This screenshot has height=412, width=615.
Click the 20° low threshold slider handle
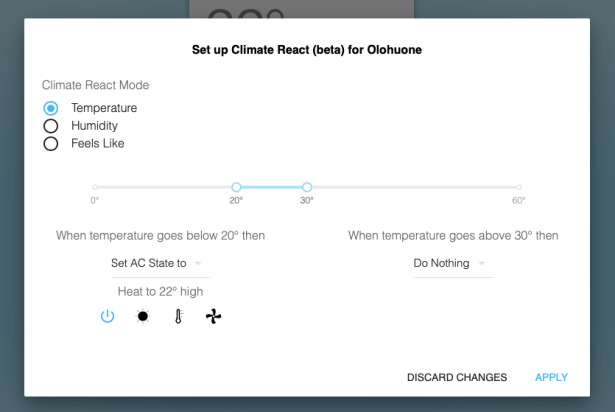pos(236,187)
